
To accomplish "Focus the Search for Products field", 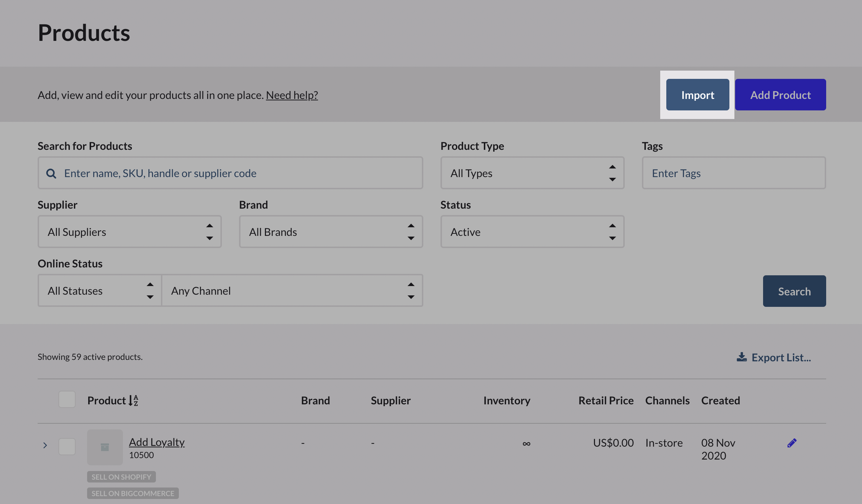I will click(x=230, y=173).
